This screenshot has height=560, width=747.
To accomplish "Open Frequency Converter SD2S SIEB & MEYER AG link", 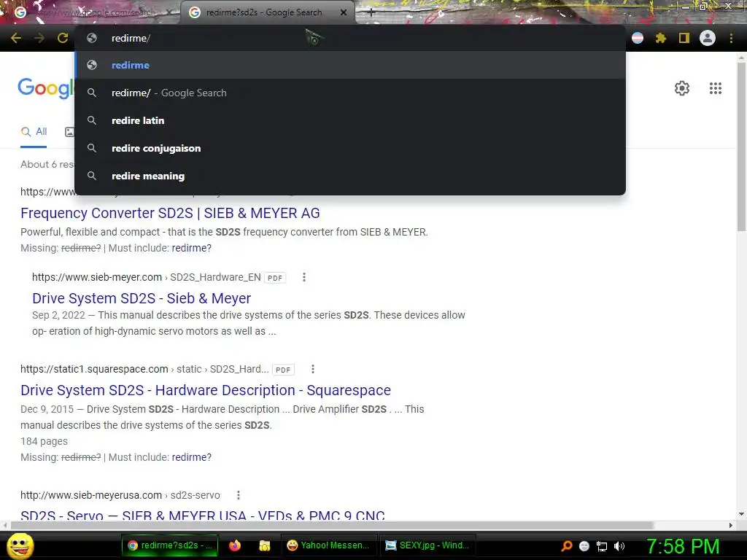I will [170, 213].
